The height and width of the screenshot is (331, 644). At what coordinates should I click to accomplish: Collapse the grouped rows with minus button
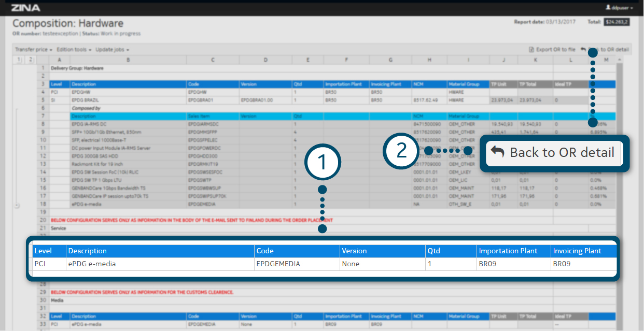(x=17, y=205)
